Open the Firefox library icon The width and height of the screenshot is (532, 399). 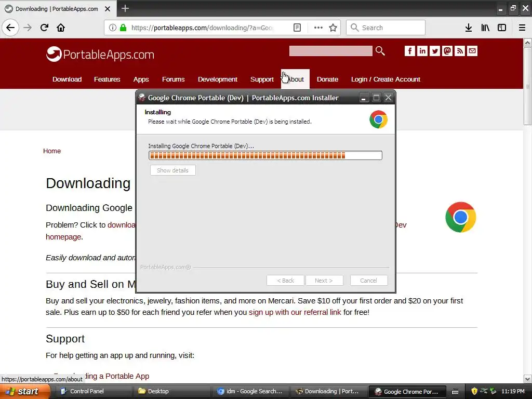click(485, 28)
